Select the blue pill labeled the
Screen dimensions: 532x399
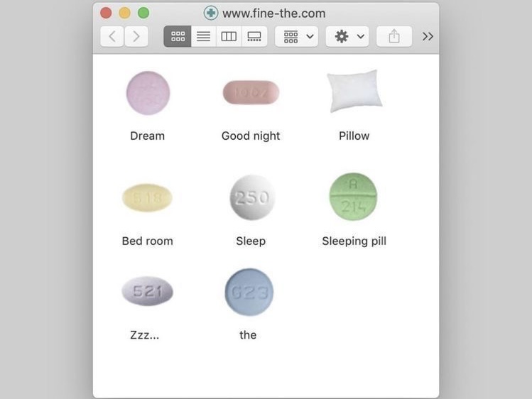tap(249, 292)
